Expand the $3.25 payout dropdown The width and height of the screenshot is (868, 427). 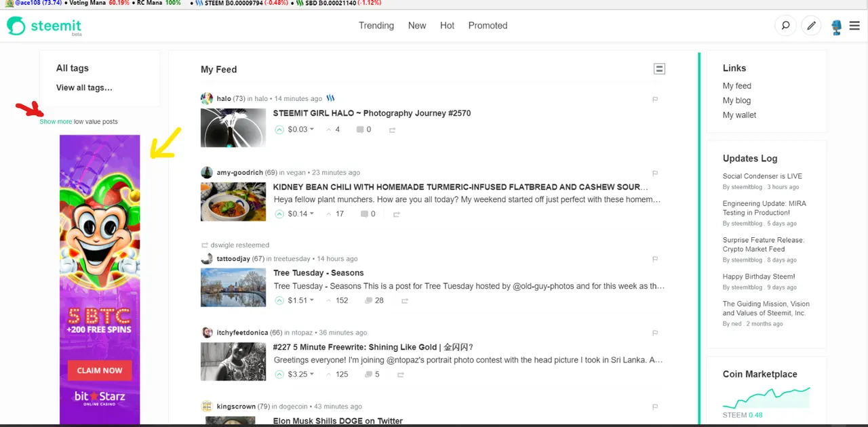[x=301, y=374]
